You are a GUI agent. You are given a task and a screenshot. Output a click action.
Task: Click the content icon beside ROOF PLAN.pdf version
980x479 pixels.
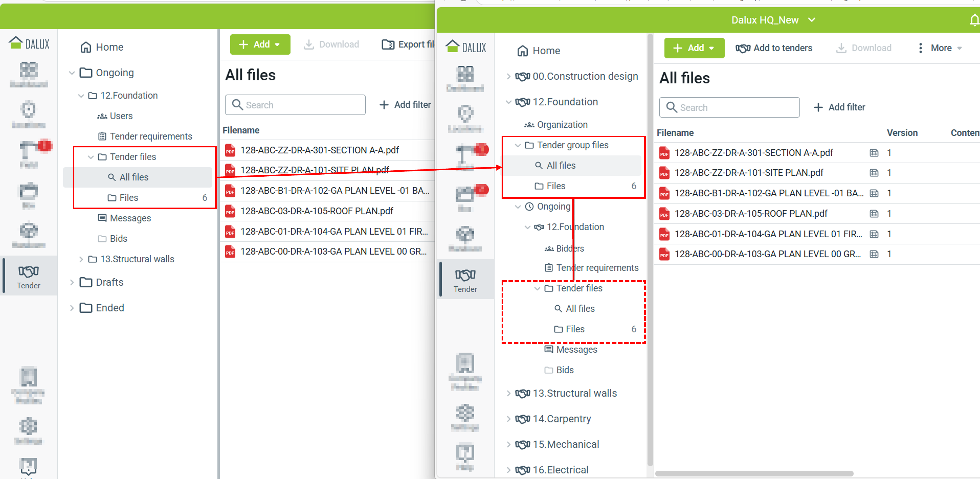874,213
